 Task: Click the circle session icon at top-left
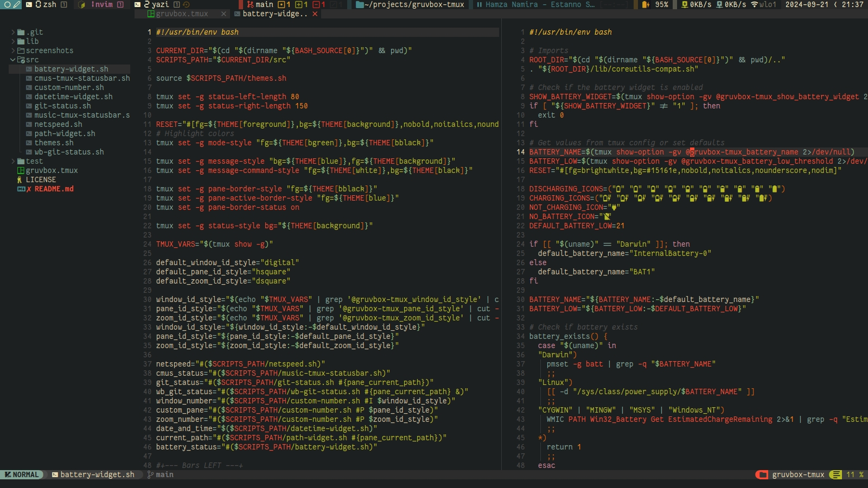7,4
